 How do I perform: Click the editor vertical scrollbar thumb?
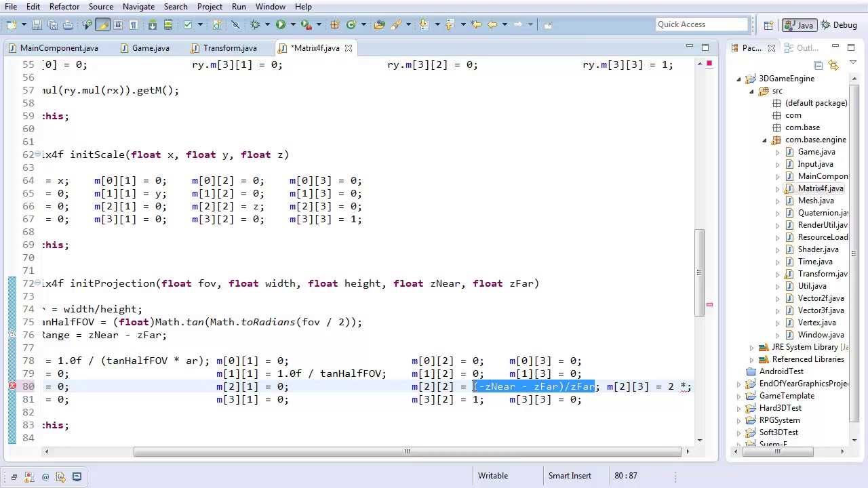pyautogui.click(x=701, y=272)
